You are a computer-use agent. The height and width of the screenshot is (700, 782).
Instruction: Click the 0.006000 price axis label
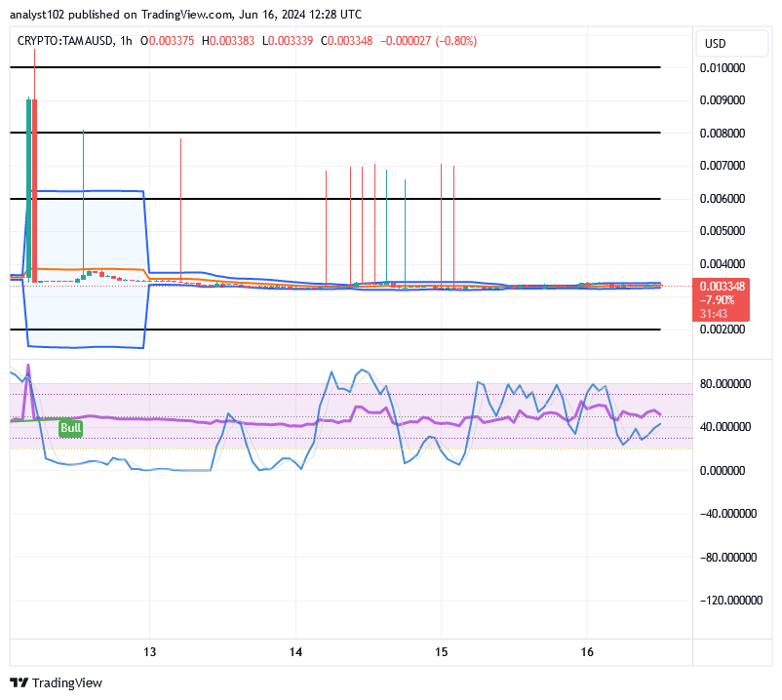coord(723,199)
